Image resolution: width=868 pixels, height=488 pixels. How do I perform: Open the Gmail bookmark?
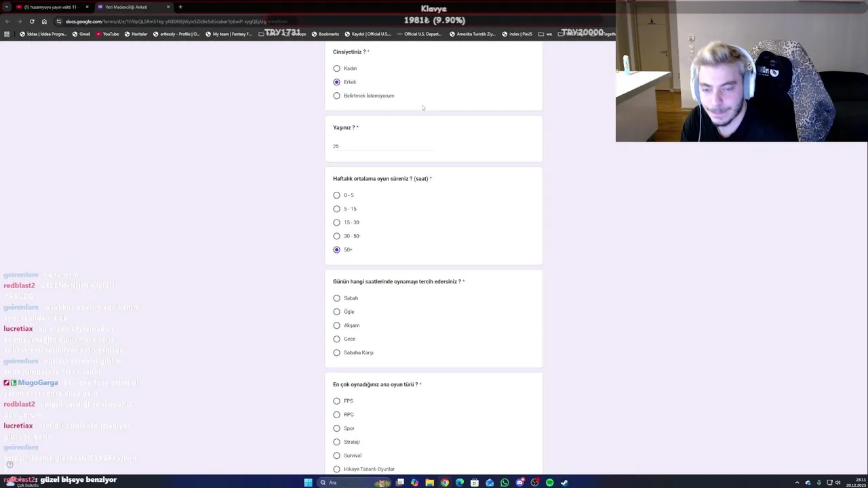click(81, 34)
